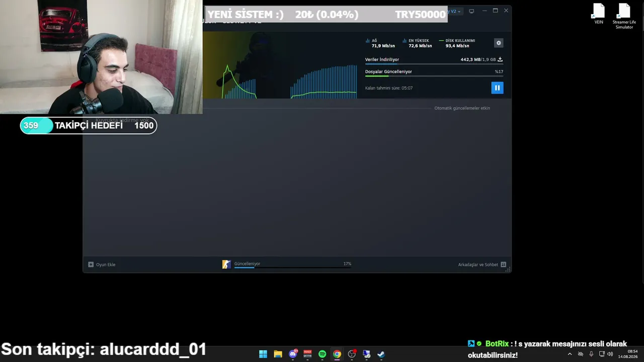Click the Kalan tahmini süre: 05:07 text

click(x=389, y=88)
